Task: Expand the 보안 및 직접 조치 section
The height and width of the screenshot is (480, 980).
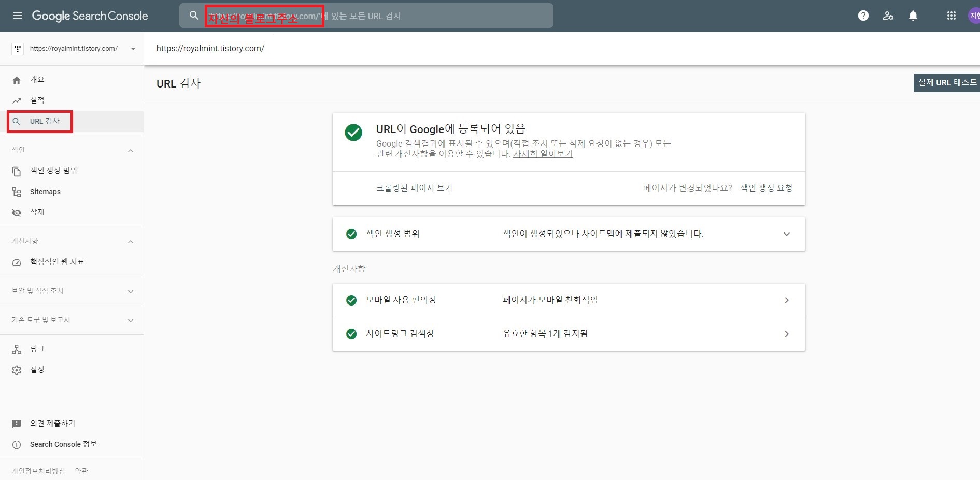Action: 131,292
